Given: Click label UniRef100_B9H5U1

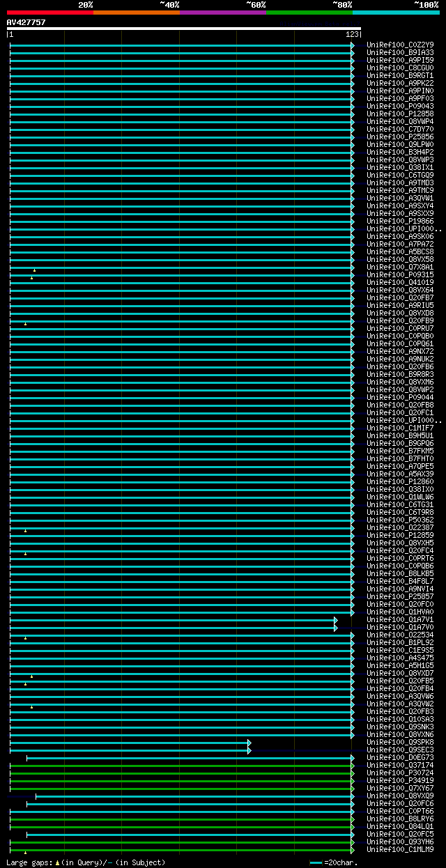Looking at the screenshot, I should point(400,435).
